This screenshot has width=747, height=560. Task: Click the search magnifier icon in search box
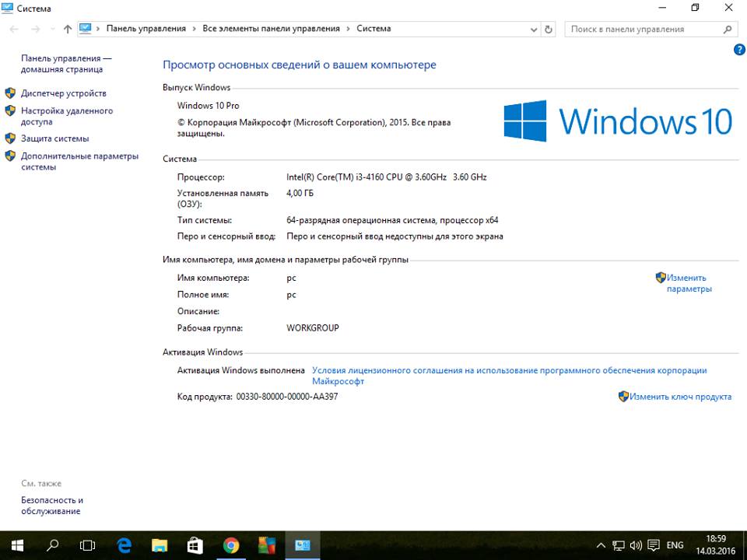point(727,30)
